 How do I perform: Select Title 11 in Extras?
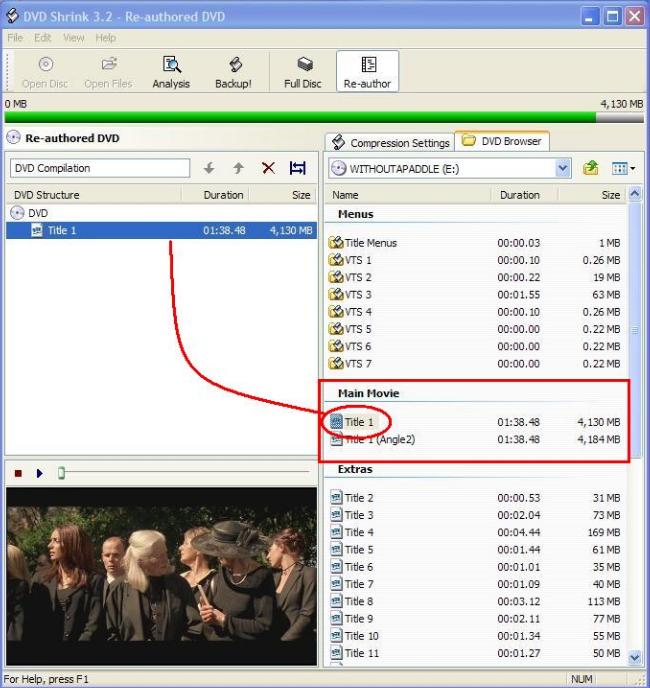pos(354,653)
